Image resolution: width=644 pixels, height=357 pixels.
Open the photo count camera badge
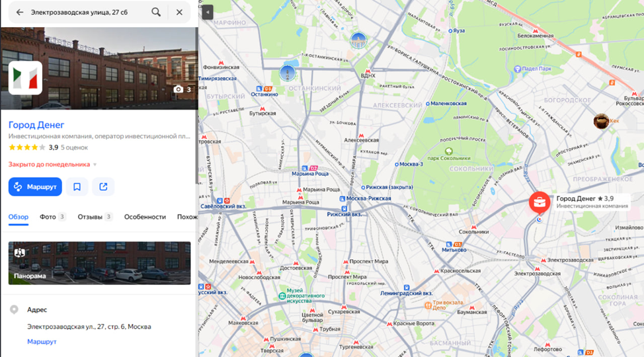tap(182, 89)
